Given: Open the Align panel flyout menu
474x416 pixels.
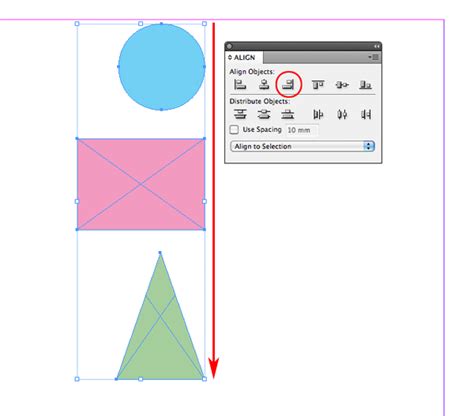Looking at the screenshot, I should click(x=374, y=57).
